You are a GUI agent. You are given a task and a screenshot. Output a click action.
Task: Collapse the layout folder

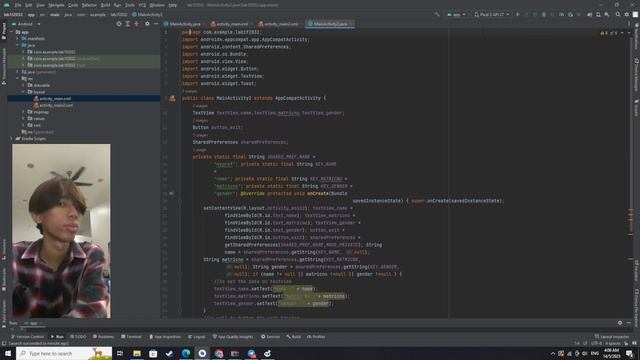pyautogui.click(x=24, y=92)
